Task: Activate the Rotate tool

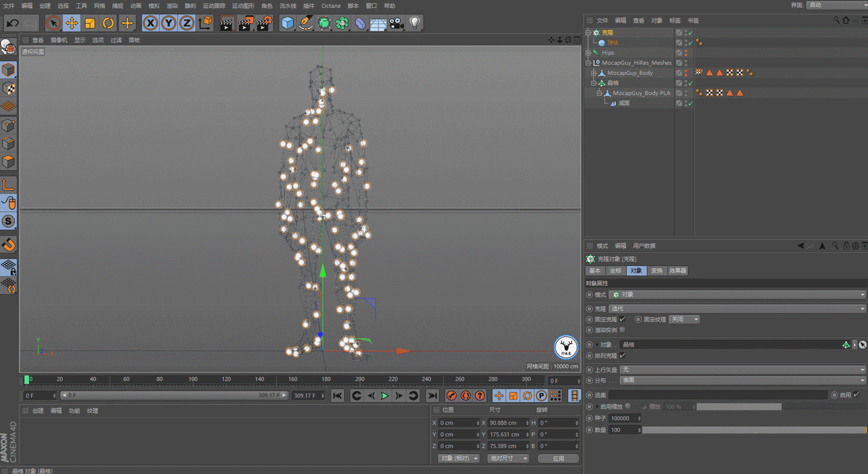Action: [x=108, y=23]
